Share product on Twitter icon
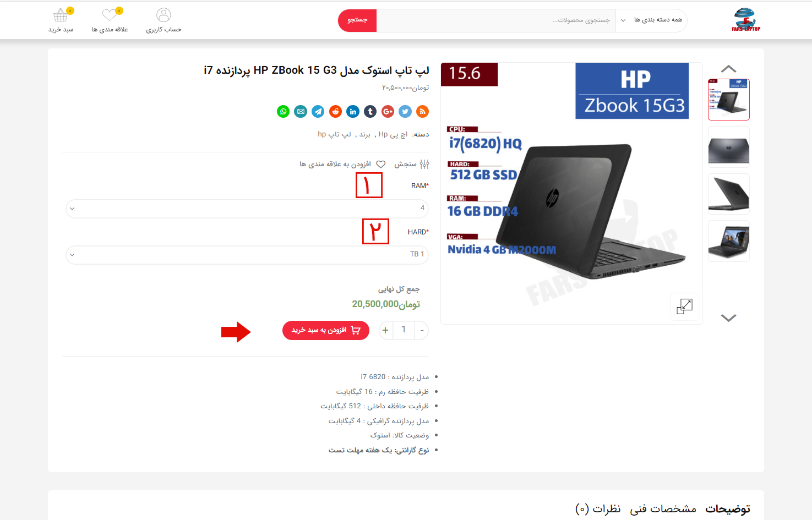The height and width of the screenshot is (520, 812). (x=405, y=112)
